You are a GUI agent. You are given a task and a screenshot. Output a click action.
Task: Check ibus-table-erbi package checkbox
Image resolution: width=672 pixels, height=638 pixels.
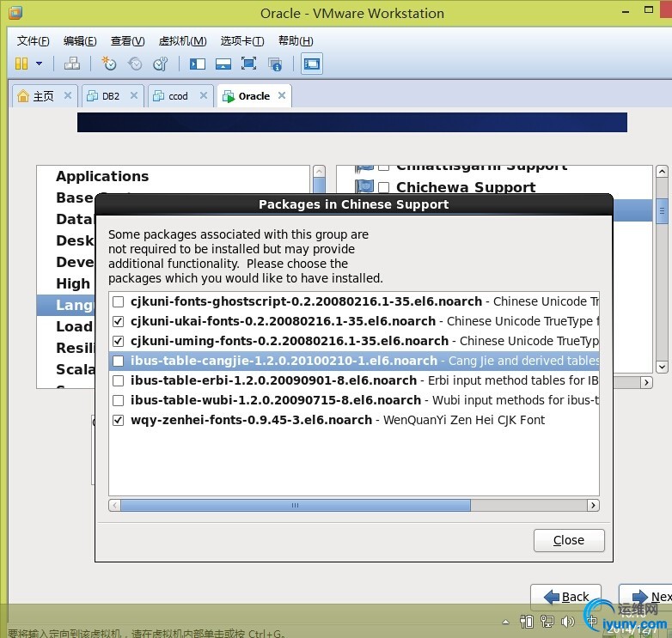pos(118,380)
